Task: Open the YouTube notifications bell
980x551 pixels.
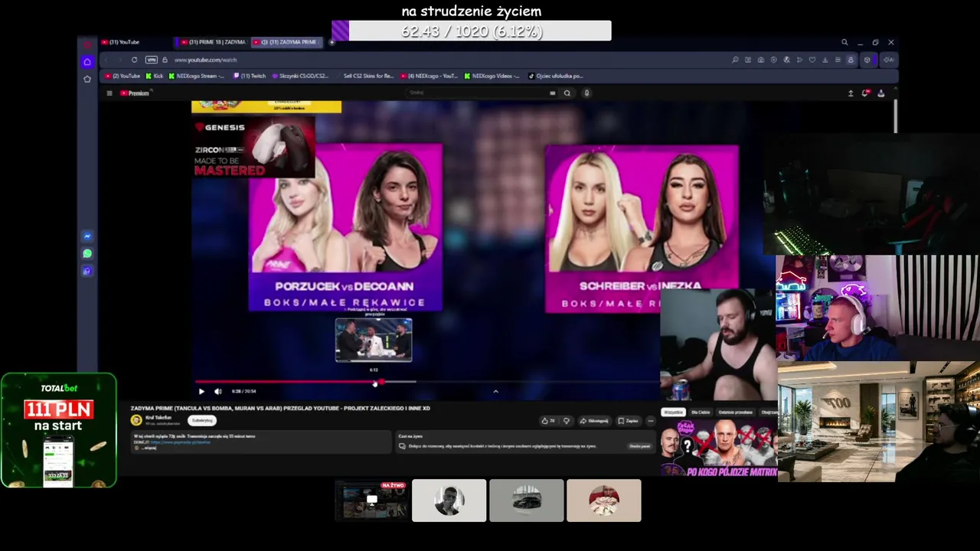Action: [865, 93]
